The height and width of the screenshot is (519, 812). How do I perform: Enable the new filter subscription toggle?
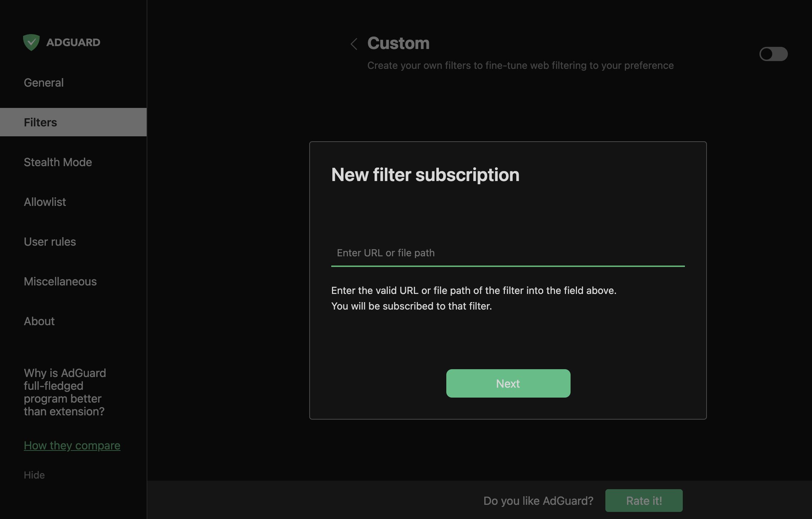point(774,53)
